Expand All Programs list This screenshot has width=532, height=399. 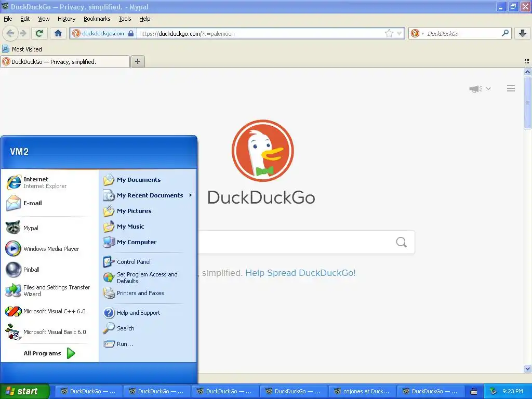pos(48,353)
